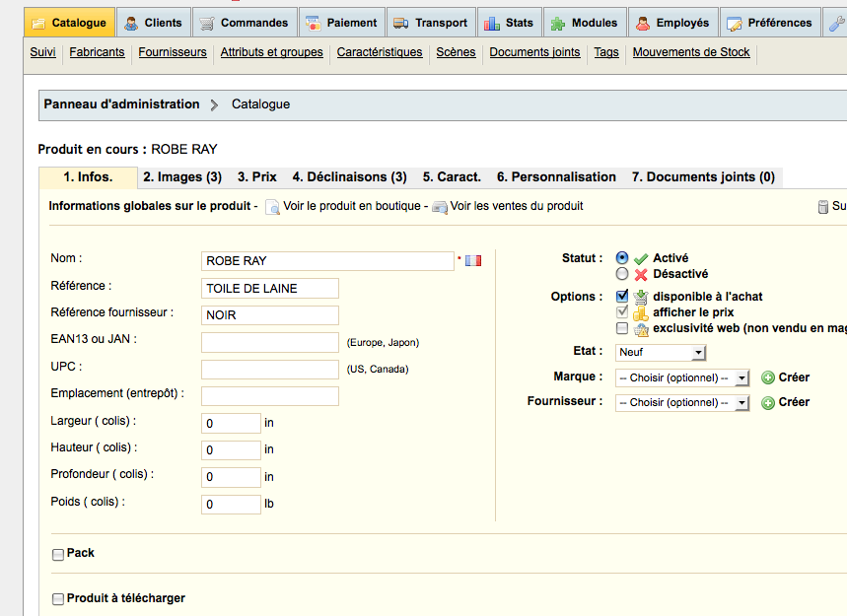
Task: Open the Scènes link
Action: point(456,52)
